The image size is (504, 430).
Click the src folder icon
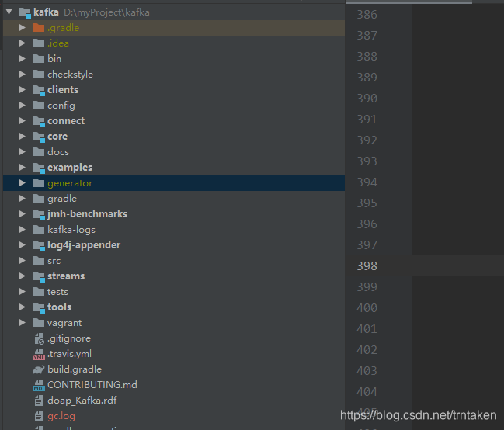(39, 260)
